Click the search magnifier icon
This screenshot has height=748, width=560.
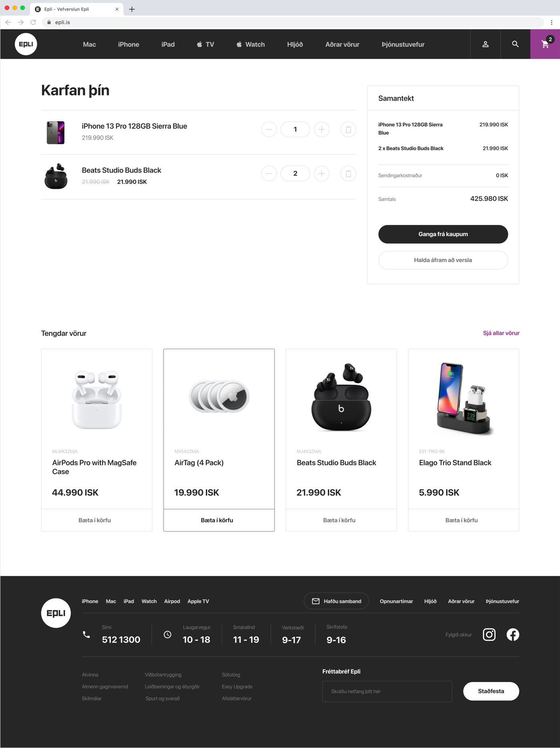click(x=515, y=44)
